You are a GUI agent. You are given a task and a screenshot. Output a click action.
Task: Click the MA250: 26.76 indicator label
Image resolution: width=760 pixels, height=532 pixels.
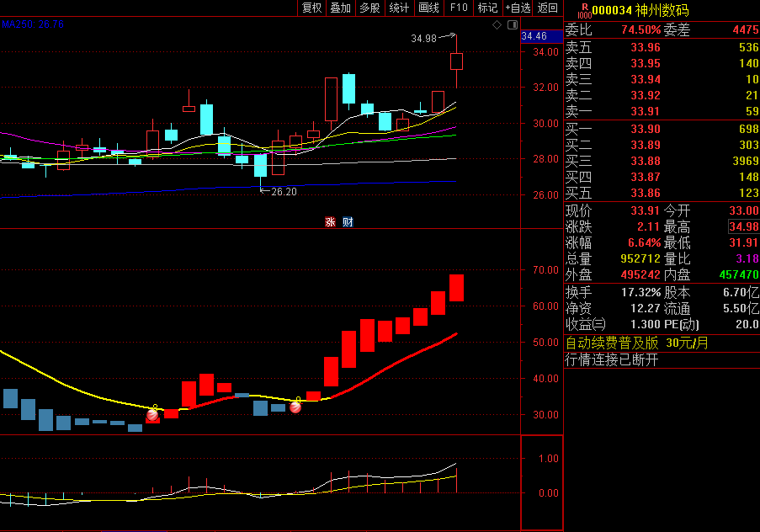tap(33, 24)
